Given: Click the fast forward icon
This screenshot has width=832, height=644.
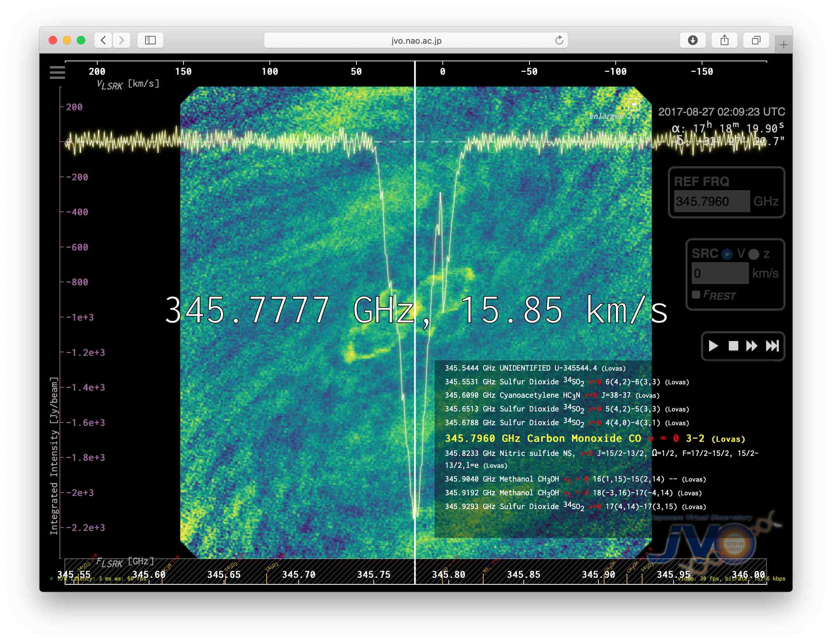Looking at the screenshot, I should 752,346.
